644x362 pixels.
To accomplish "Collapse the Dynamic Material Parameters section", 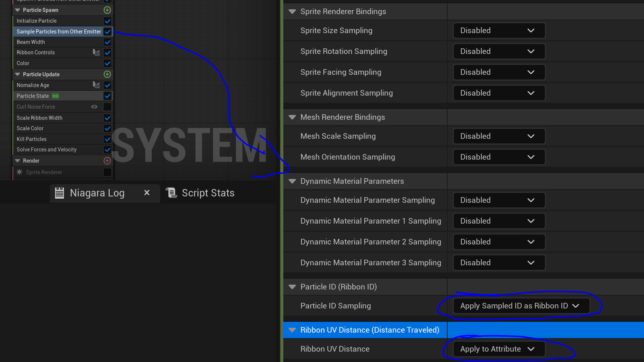I will 292,181.
